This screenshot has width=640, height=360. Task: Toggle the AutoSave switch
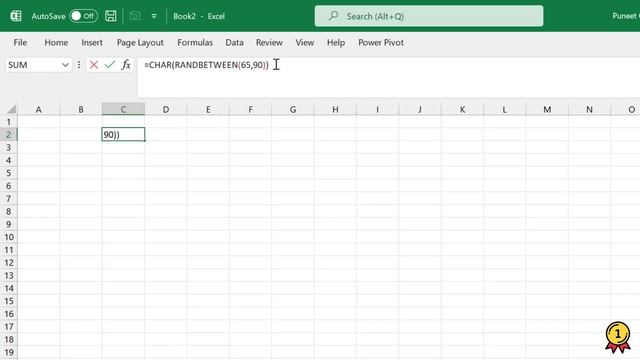(x=83, y=16)
